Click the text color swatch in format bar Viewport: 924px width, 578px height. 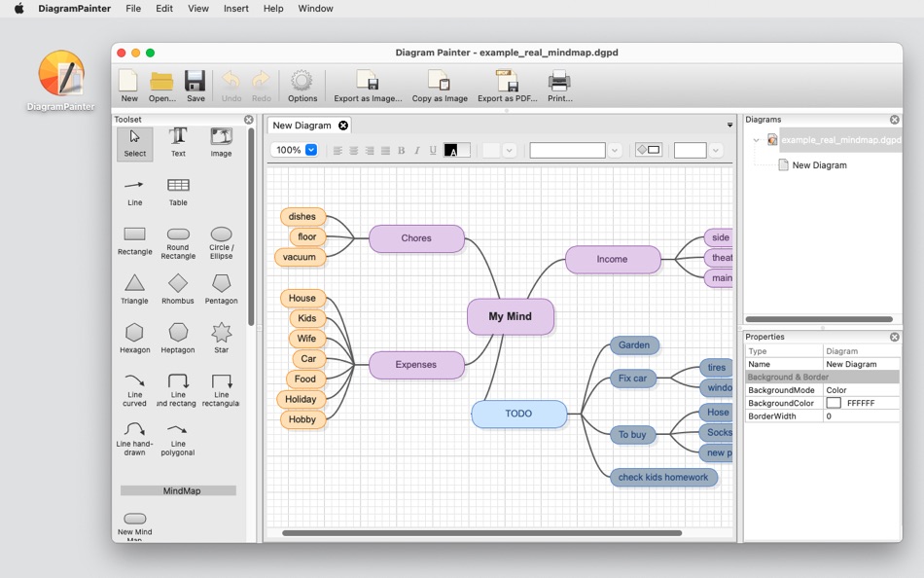coord(457,151)
